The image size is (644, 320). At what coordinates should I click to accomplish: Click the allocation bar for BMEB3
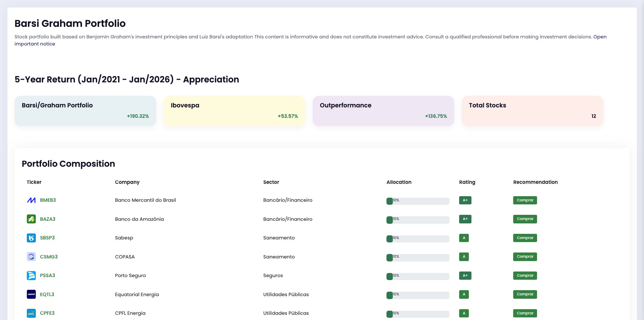pyautogui.click(x=418, y=201)
